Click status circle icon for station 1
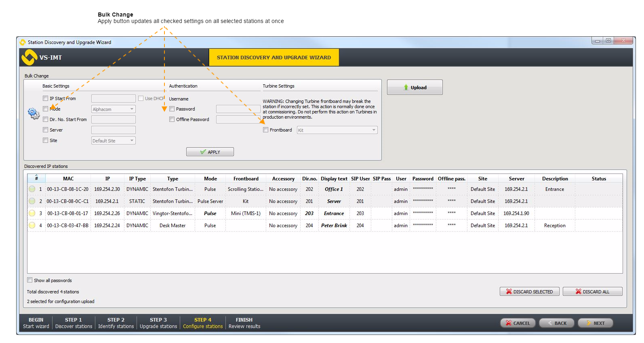 (32, 189)
